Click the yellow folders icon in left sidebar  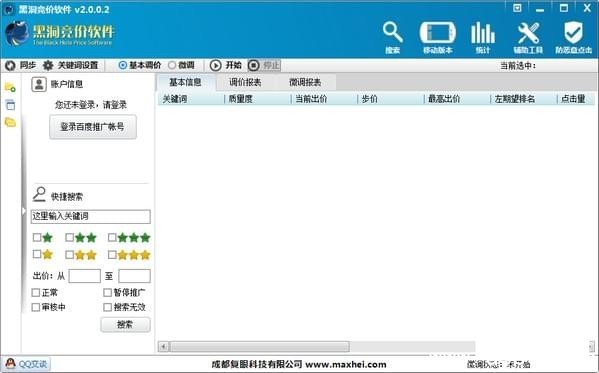coord(10,122)
